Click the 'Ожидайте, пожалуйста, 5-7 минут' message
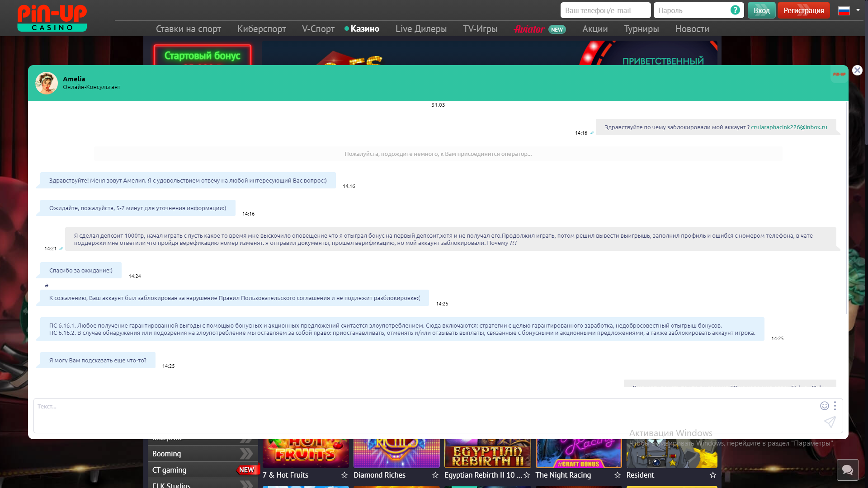The height and width of the screenshot is (488, 868). pyautogui.click(x=138, y=208)
